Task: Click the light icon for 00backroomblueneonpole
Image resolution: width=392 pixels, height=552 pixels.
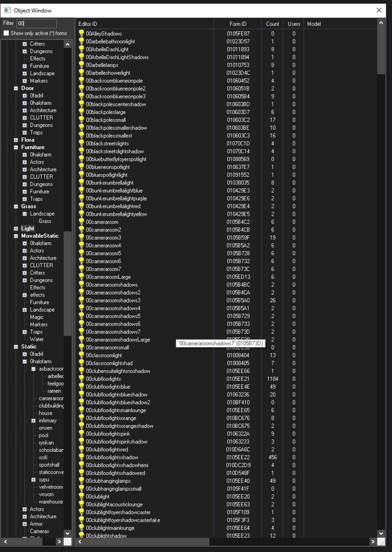Action: (x=81, y=81)
